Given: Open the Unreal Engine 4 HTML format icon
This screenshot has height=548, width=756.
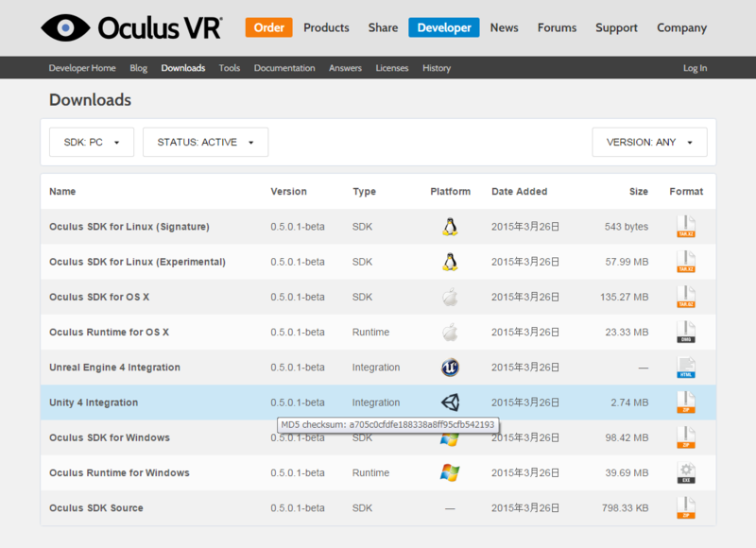Looking at the screenshot, I should point(686,368).
